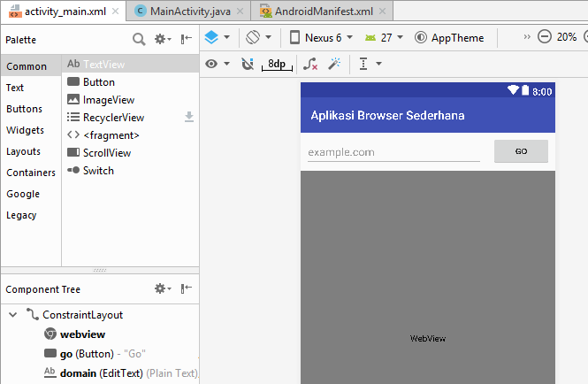Pick Button from the palette
This screenshot has width=588, height=384.
[130, 81]
